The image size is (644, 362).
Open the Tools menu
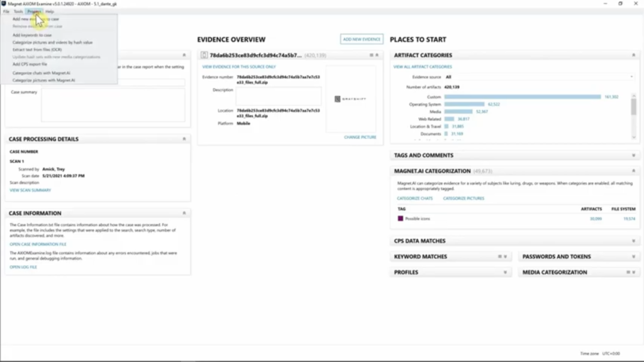tap(18, 11)
